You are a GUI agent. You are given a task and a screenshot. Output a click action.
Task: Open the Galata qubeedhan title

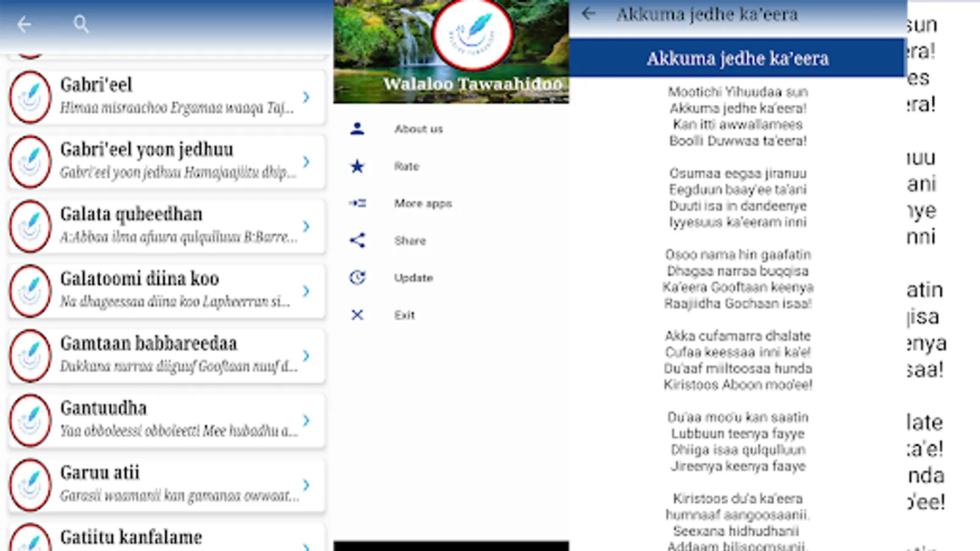(131, 214)
